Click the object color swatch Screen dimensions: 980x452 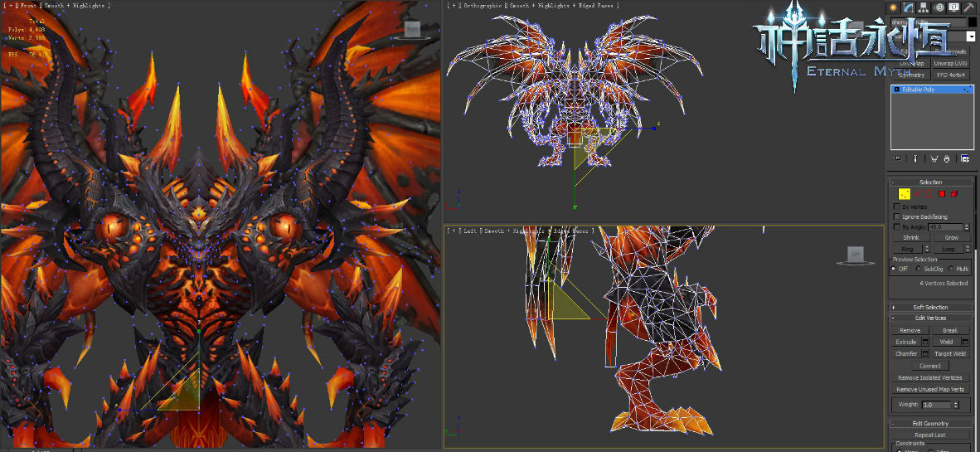973,22
